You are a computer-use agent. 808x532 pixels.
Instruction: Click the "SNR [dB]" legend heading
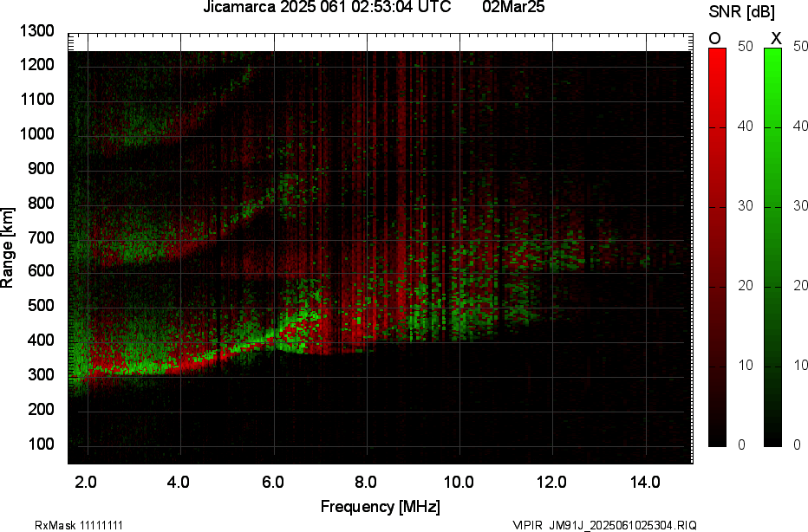[741, 12]
